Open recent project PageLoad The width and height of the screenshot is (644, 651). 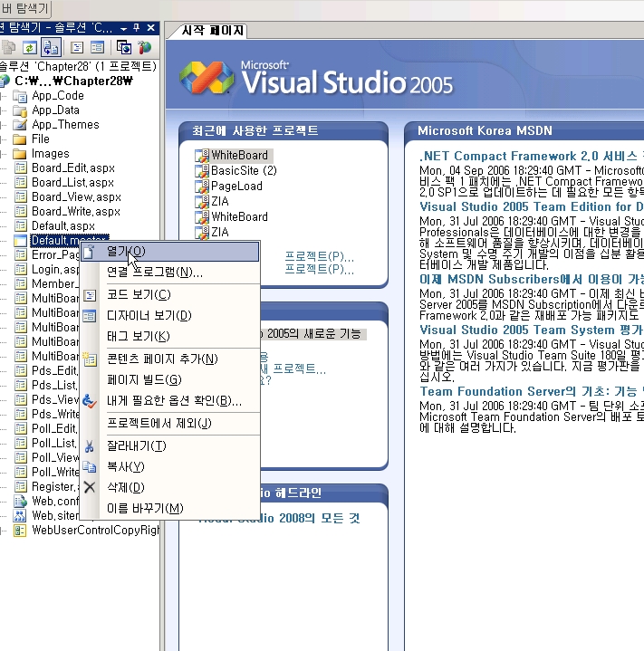tap(236, 186)
